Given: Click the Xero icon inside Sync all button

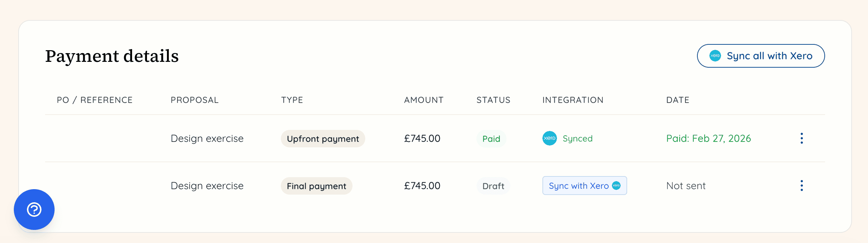Looking at the screenshot, I should coord(714,56).
